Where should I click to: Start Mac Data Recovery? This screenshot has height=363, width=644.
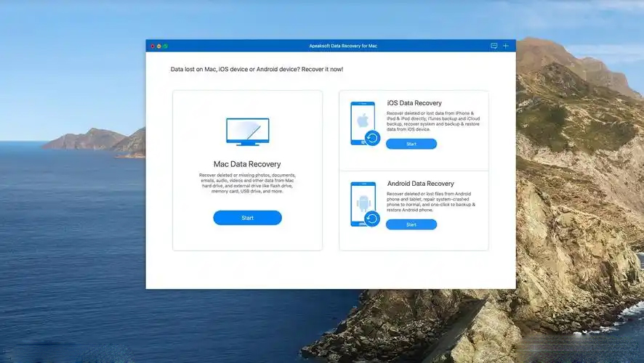click(247, 218)
